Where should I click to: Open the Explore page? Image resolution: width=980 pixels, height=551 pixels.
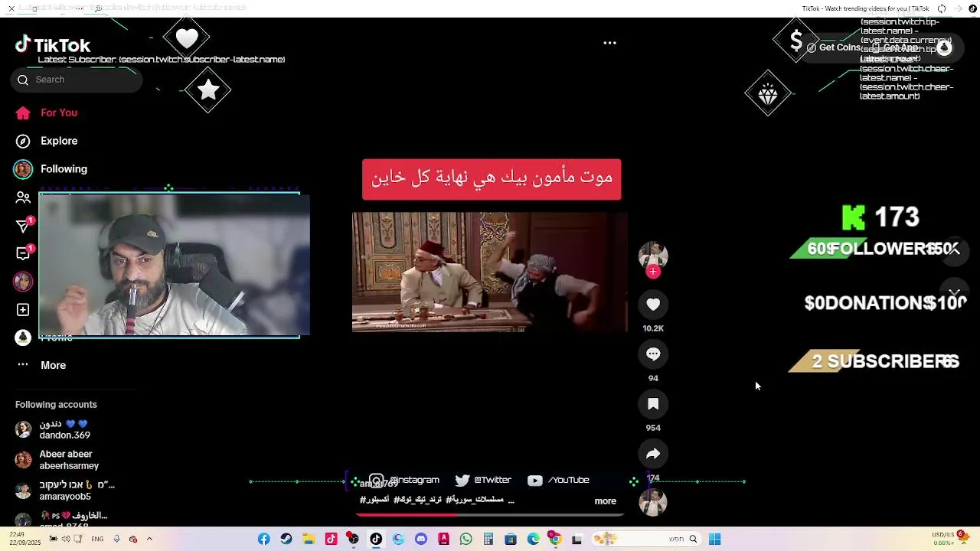pos(46,141)
